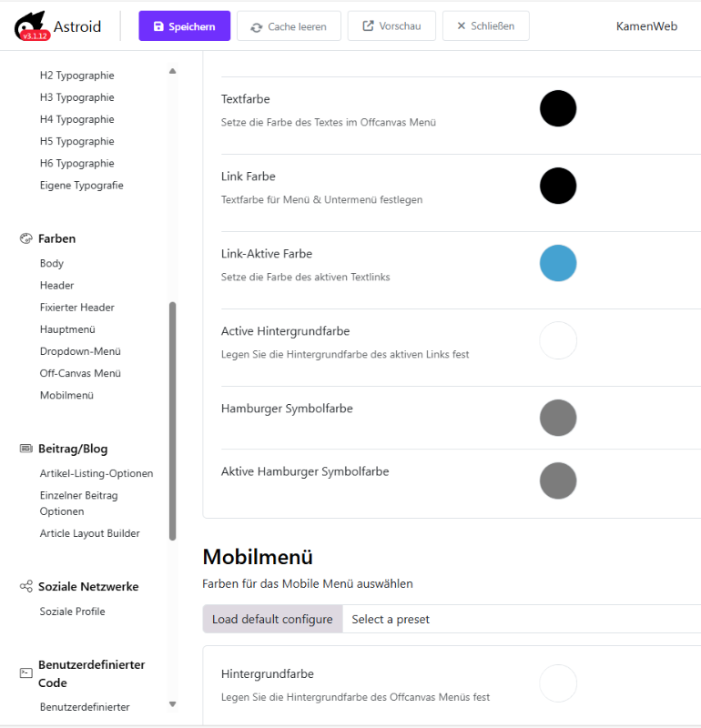Open the Vorschau preview

point(391,26)
